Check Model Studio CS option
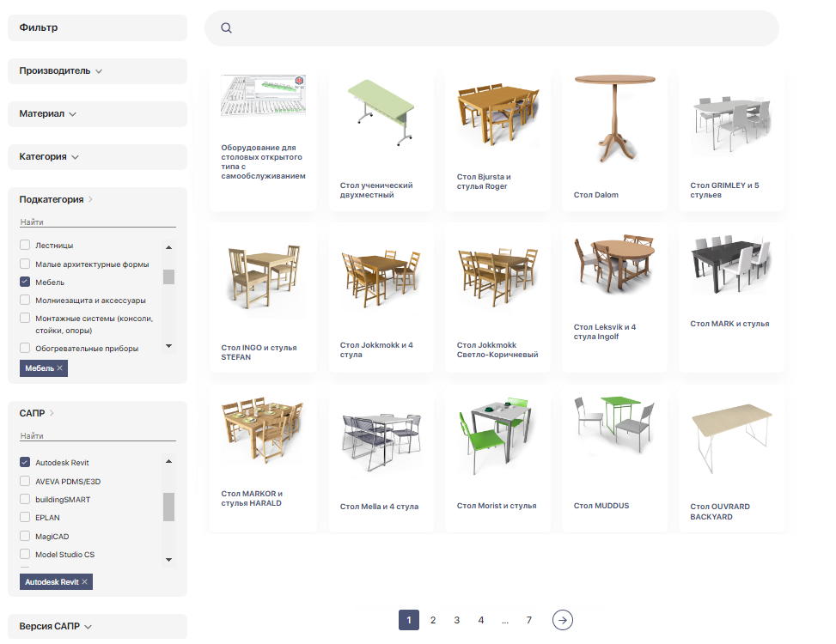The height and width of the screenshot is (644, 836). coord(25,554)
